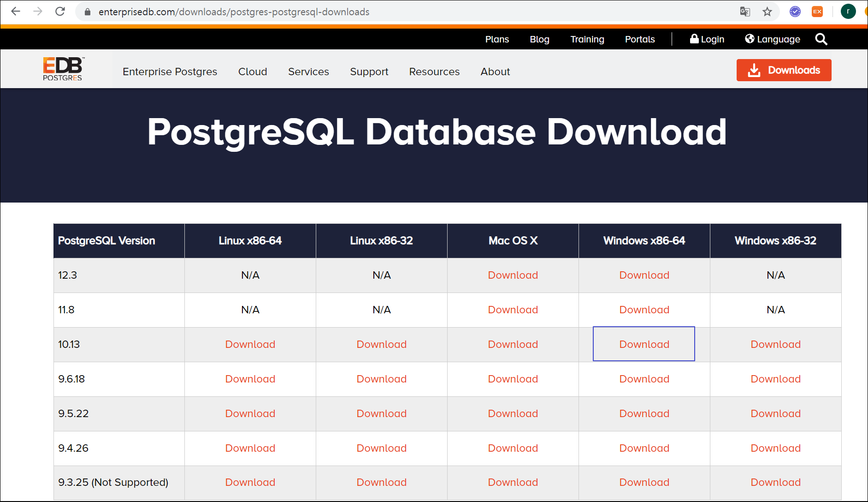Screen dimensions: 868x502
Task: Open the Language selector
Action: [773, 39]
